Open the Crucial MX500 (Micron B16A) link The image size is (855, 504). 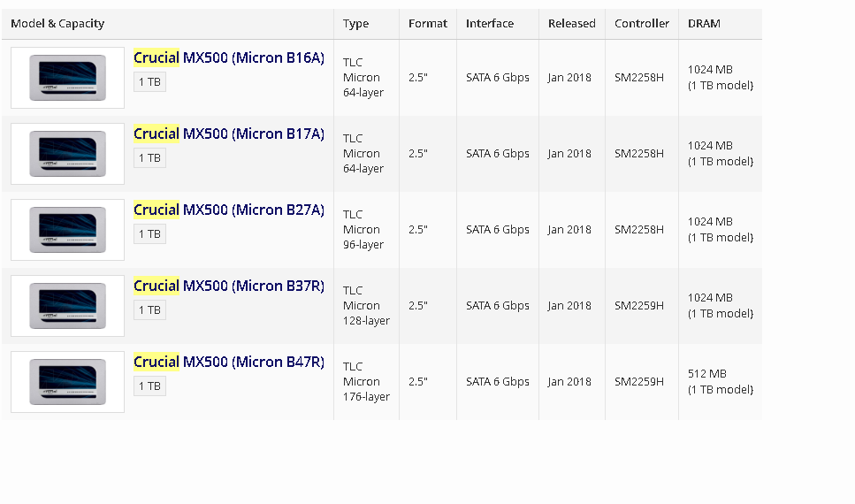coord(229,58)
